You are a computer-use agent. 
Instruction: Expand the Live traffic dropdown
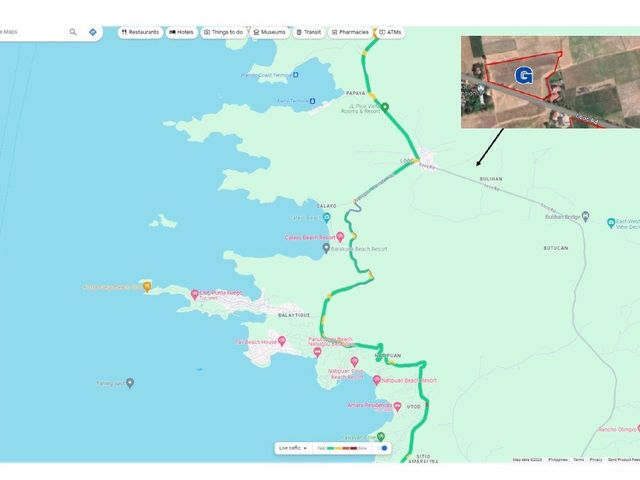(x=293, y=448)
